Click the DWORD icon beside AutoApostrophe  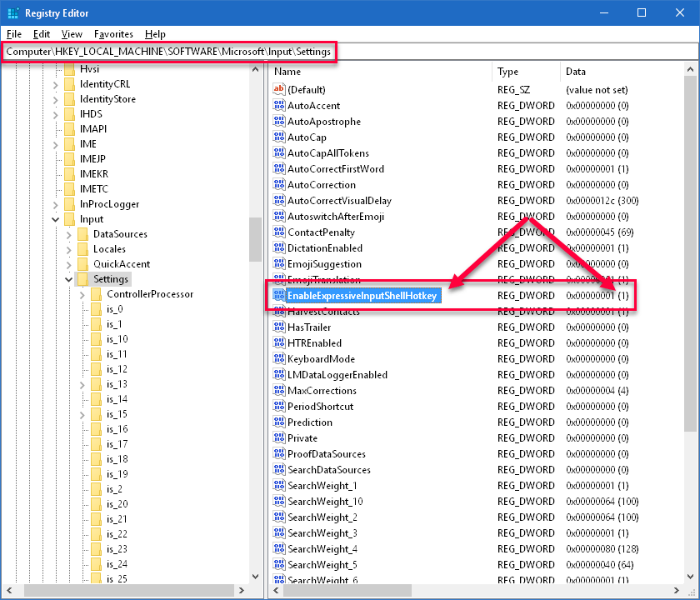click(279, 121)
